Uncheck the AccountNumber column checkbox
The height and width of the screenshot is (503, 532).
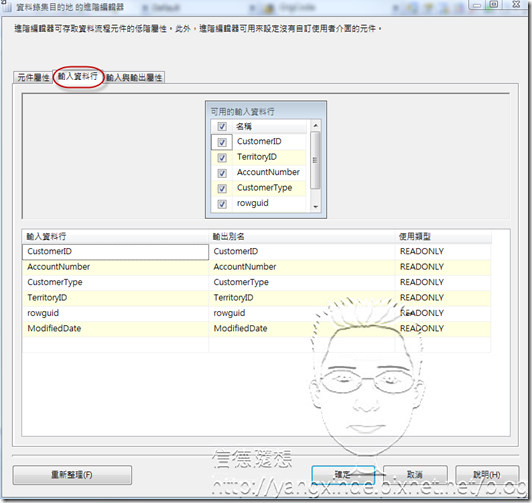tap(222, 173)
